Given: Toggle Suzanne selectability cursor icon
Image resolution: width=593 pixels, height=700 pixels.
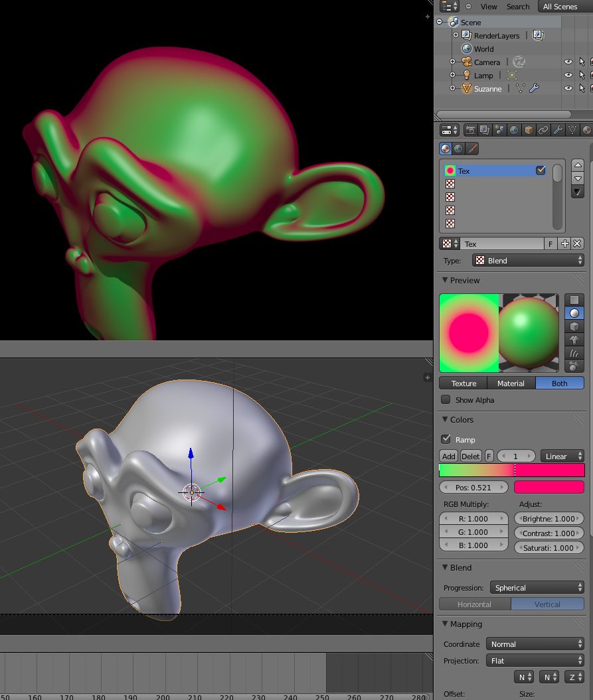Looking at the screenshot, I should pyautogui.click(x=582, y=88).
